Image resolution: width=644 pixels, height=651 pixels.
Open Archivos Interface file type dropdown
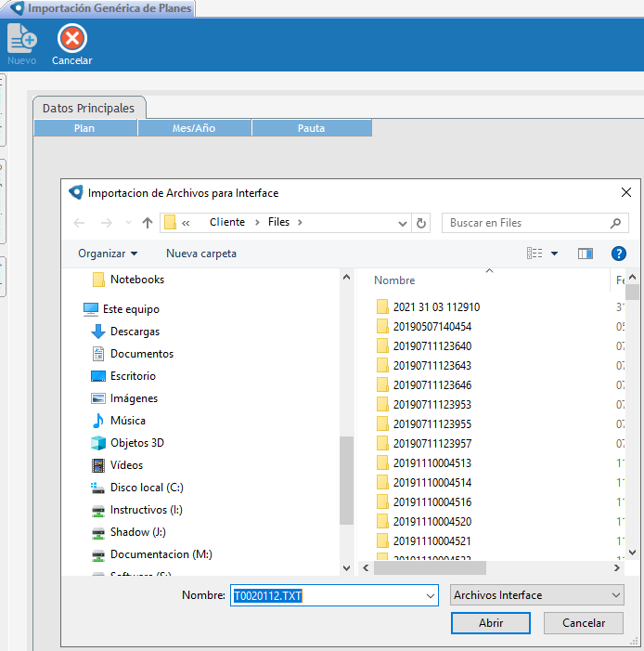coord(536,595)
